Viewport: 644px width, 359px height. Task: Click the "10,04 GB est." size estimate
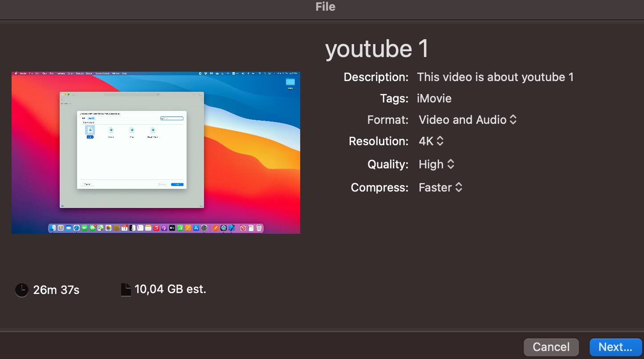pos(170,290)
